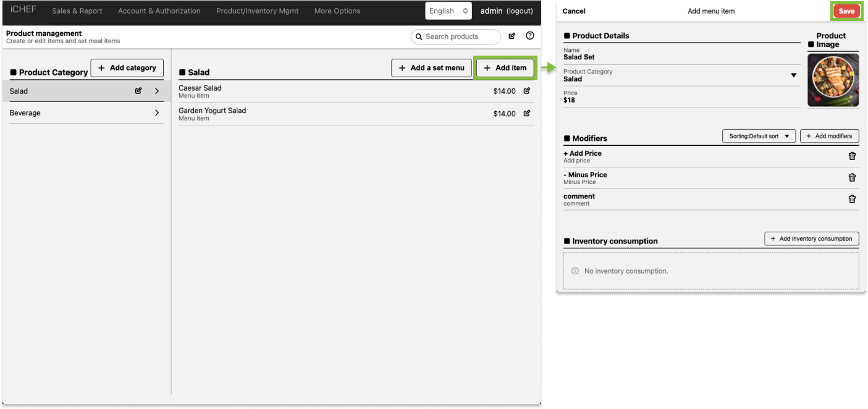Open the Sorting: Default sort dropdown
This screenshot has width=868, height=409.
click(759, 136)
